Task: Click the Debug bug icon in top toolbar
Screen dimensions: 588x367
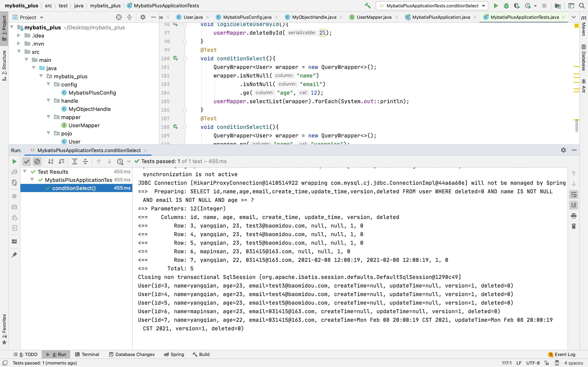Action: pos(506,6)
